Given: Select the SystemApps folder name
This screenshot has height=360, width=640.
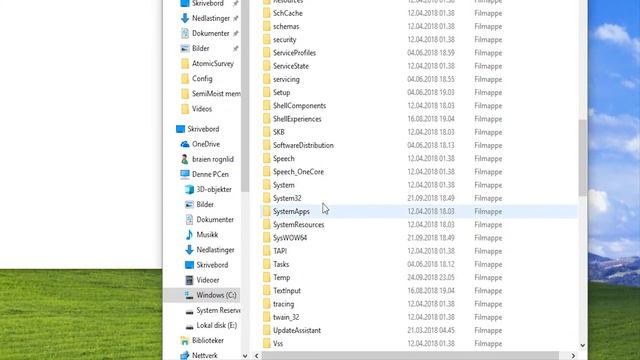Looking at the screenshot, I should (x=291, y=211).
